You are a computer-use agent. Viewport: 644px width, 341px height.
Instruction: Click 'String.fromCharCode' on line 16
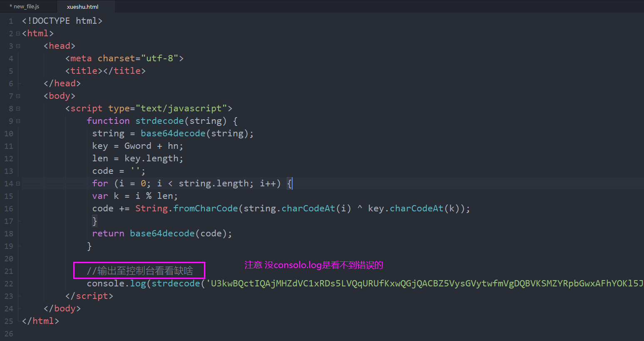[x=186, y=208]
